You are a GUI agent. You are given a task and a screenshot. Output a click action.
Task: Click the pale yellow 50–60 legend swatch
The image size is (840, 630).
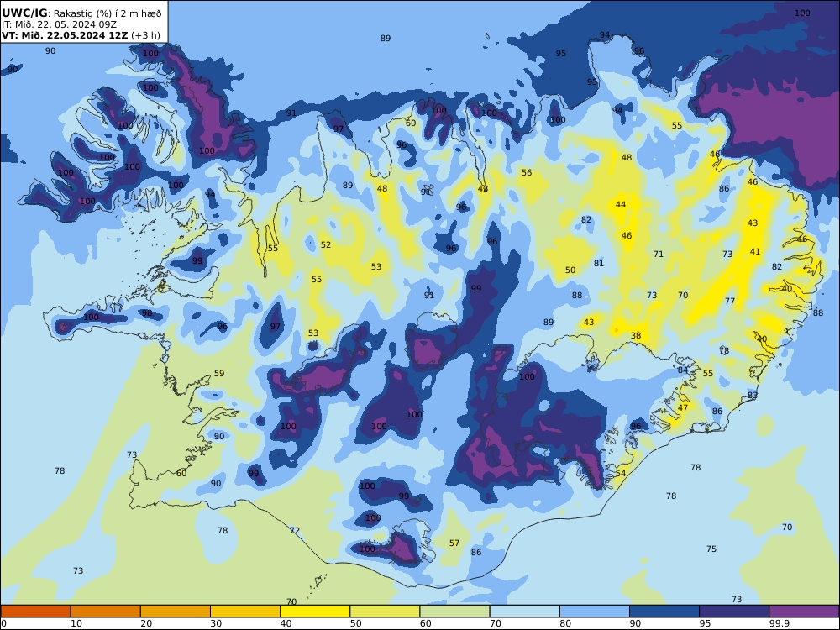click(385, 612)
